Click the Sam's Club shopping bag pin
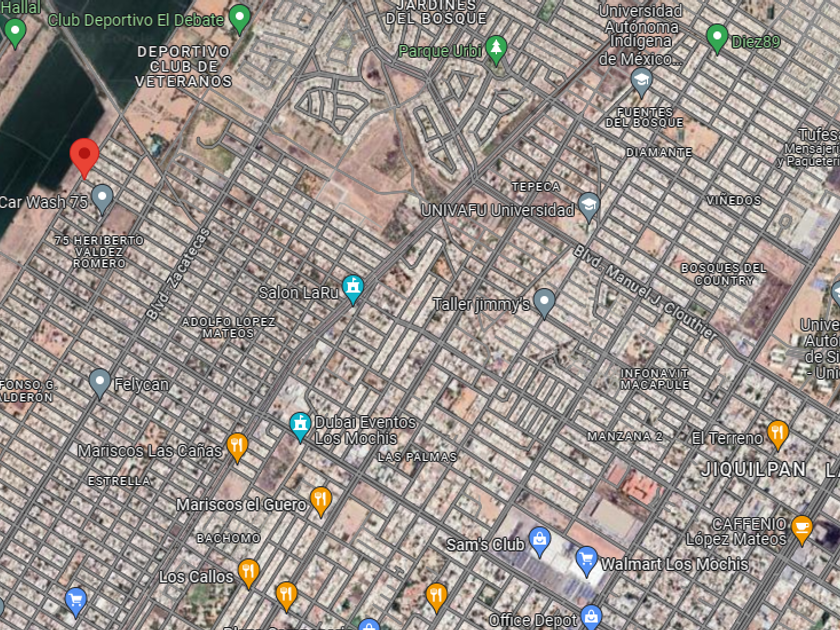The width and height of the screenshot is (840, 630). coord(540,542)
